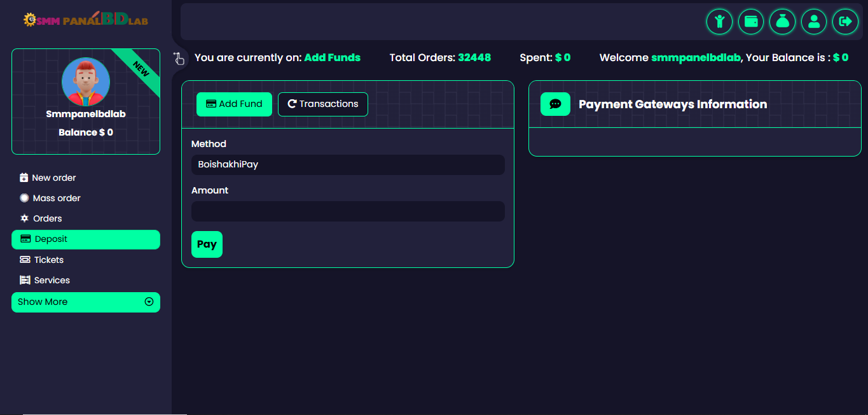Click the child figure icon in top bar
This screenshot has height=415, width=868.
coord(719,22)
